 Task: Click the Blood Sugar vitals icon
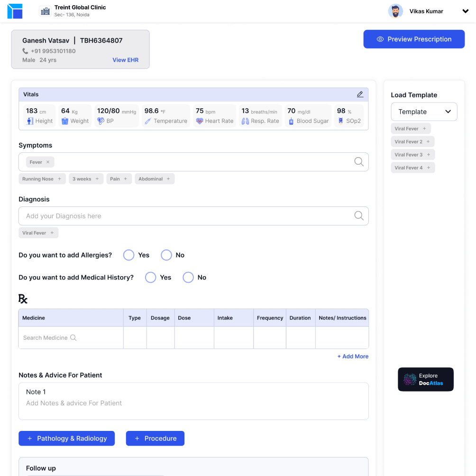[291, 121]
